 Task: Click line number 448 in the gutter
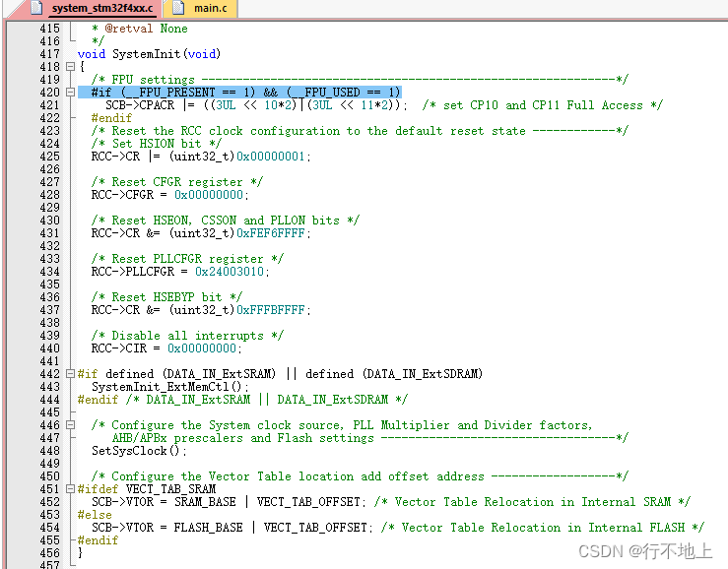point(49,451)
